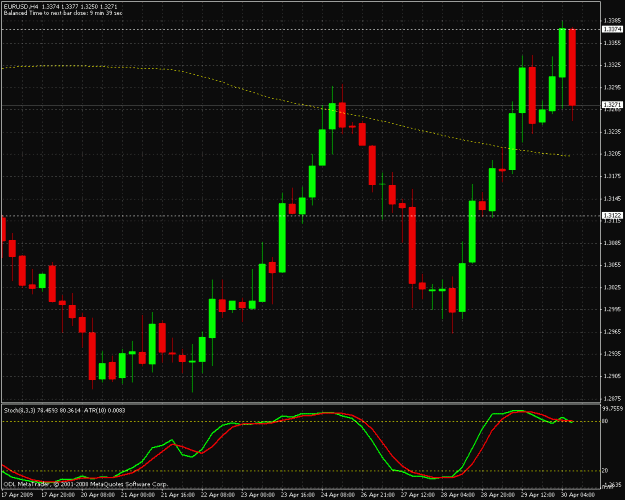This screenshot has height=500, width=625.
Task: Click the stochastic 20 level label
Action: point(605,471)
